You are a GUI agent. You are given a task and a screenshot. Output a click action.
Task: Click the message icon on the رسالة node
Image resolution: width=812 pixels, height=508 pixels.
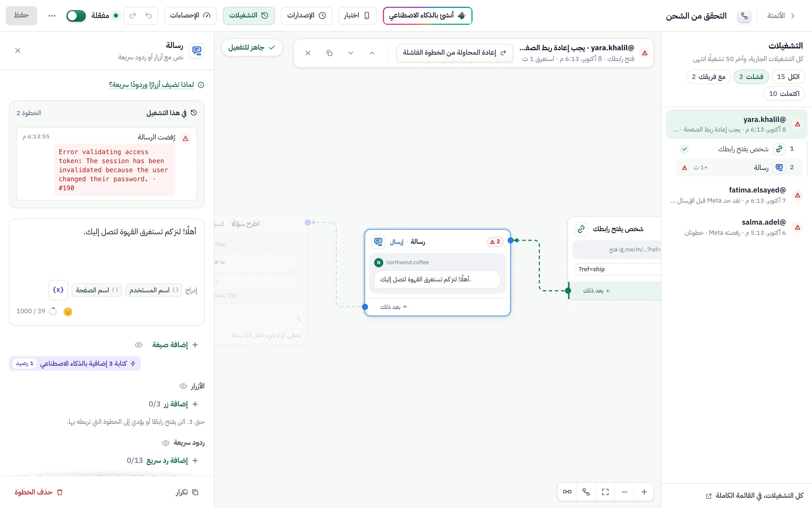tap(378, 242)
